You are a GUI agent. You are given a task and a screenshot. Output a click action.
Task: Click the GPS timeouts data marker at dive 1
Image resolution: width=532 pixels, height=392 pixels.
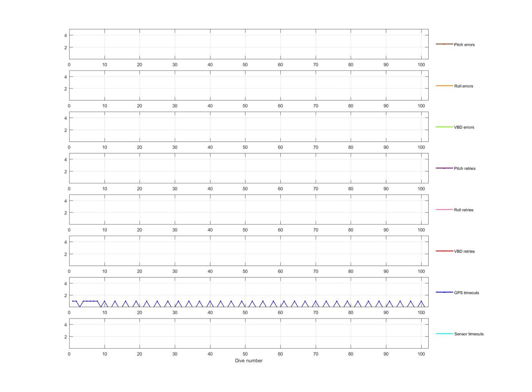(73, 301)
